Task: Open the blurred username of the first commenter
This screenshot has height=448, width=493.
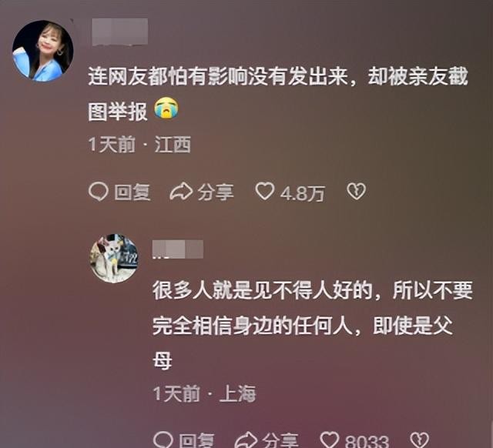Action: (120, 32)
